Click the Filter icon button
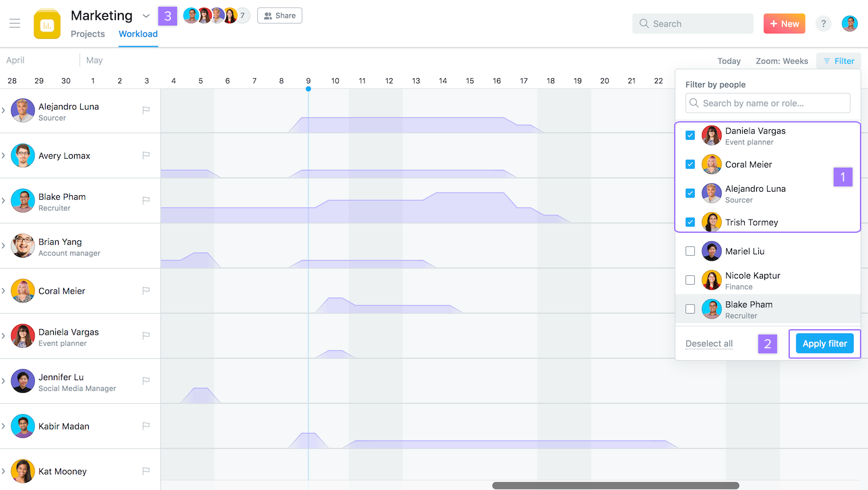Screen dimensions: 868x490 pos(838,61)
